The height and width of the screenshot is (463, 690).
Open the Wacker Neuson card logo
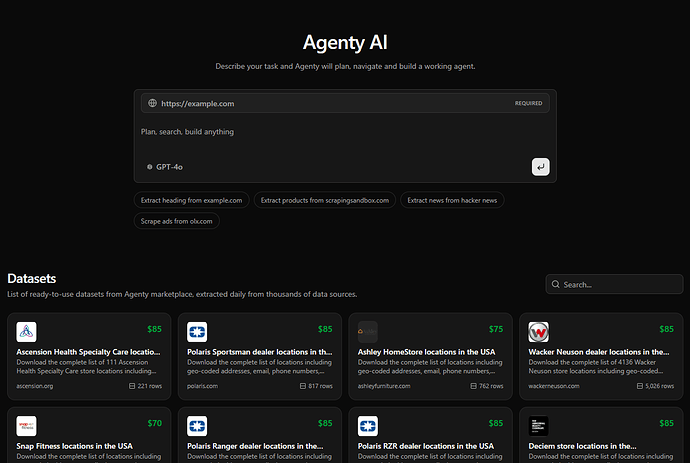(539, 332)
